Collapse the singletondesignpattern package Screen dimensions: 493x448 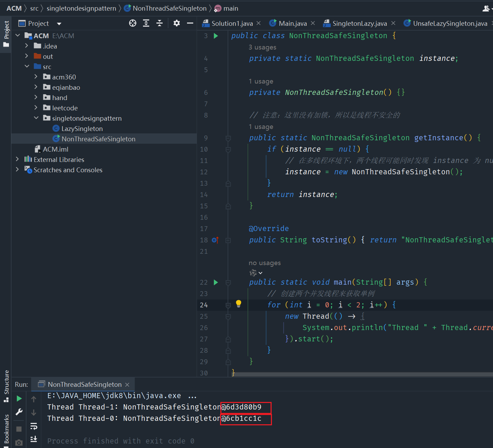[x=36, y=118]
